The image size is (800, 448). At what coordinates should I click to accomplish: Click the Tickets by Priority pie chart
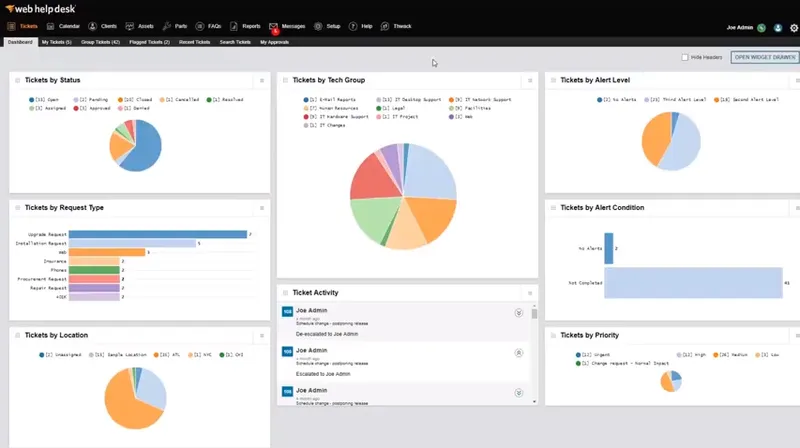[x=671, y=381]
